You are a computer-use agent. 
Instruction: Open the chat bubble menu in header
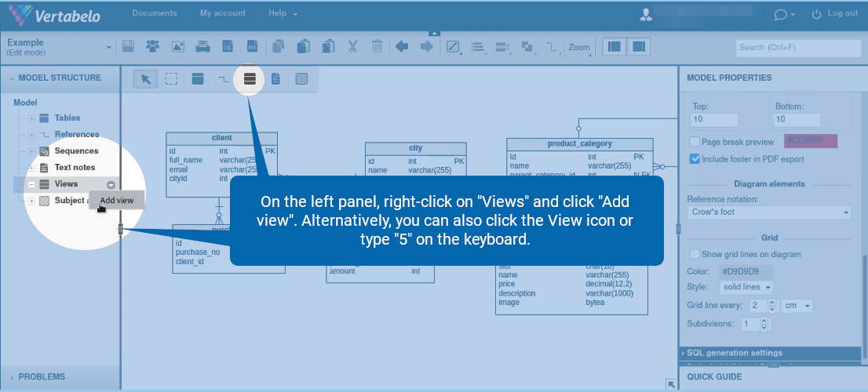click(x=785, y=15)
